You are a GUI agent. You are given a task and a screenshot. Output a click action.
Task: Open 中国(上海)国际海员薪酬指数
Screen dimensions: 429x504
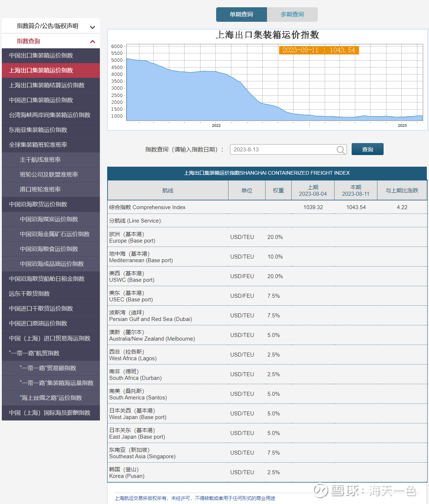[51, 413]
